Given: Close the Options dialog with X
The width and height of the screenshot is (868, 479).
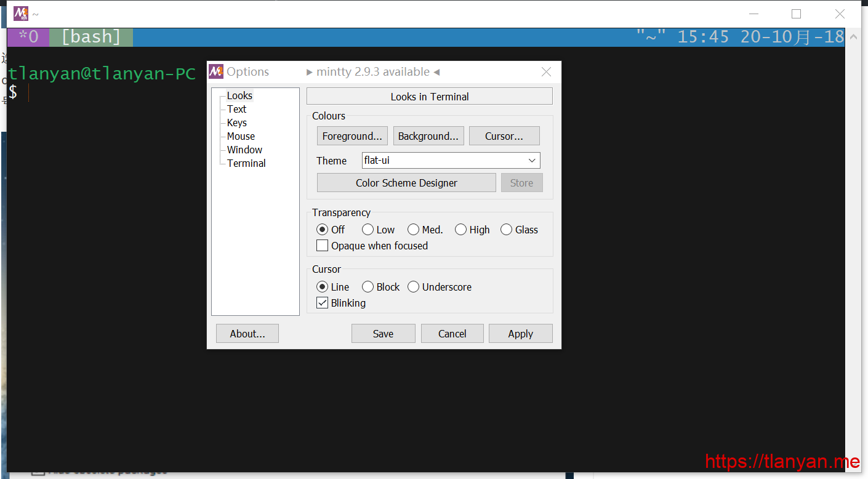Looking at the screenshot, I should [x=546, y=72].
